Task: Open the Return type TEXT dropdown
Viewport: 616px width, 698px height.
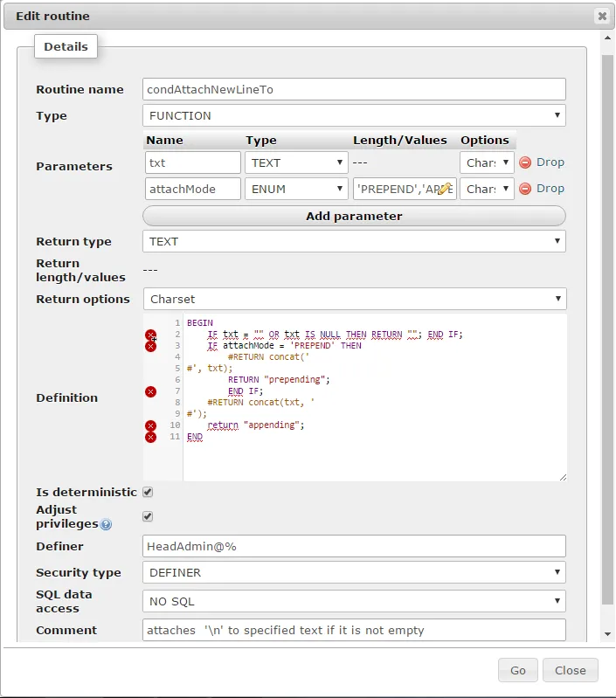Action: 354,241
